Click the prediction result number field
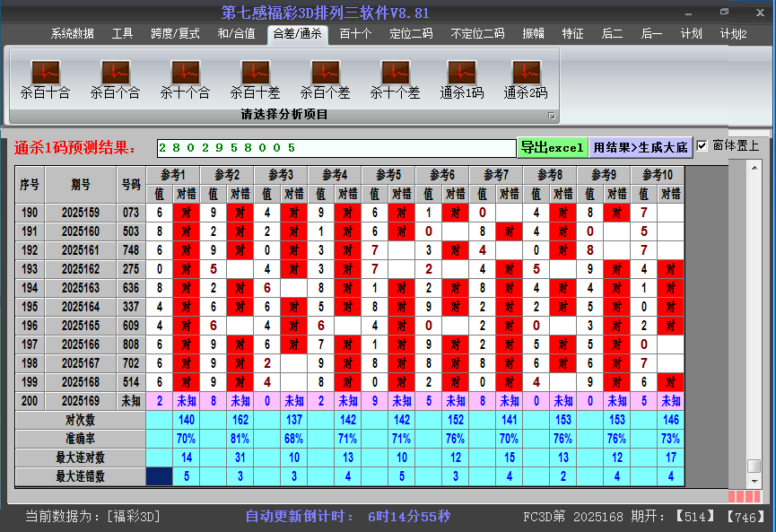This screenshot has width=776, height=532. click(x=336, y=148)
